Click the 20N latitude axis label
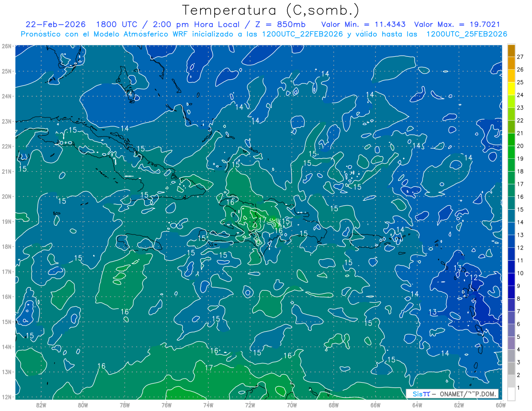The height and width of the screenshot is (411, 532). pyautogui.click(x=6, y=196)
